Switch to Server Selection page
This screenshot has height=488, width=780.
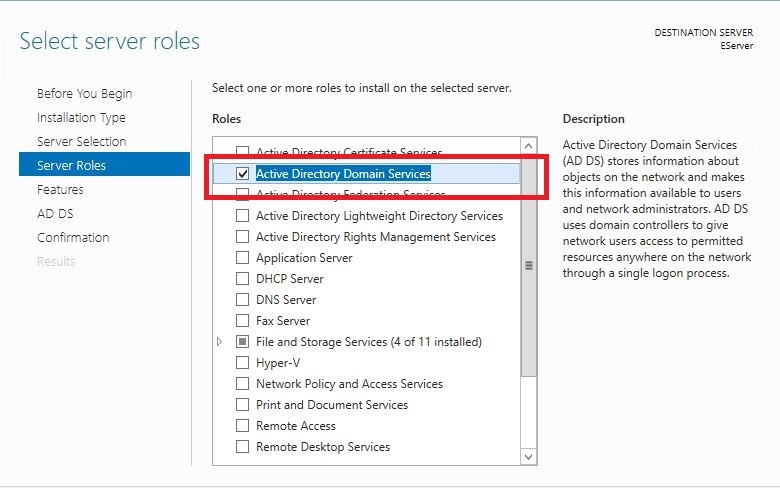81,142
